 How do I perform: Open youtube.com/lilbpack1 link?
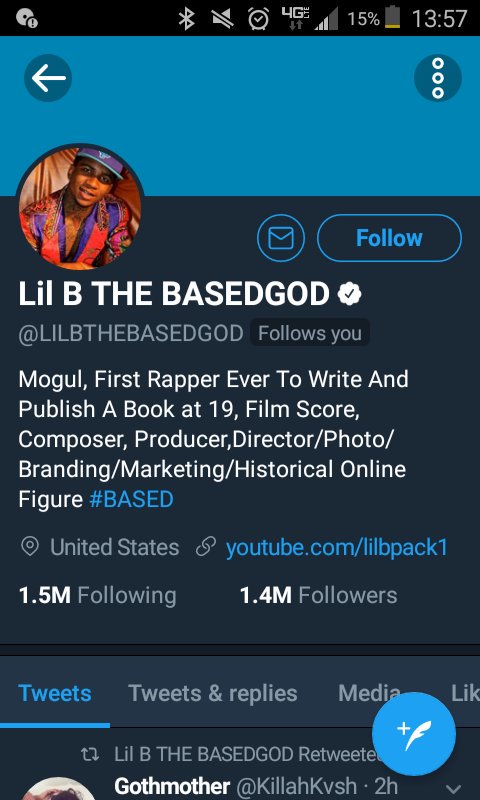pos(337,547)
